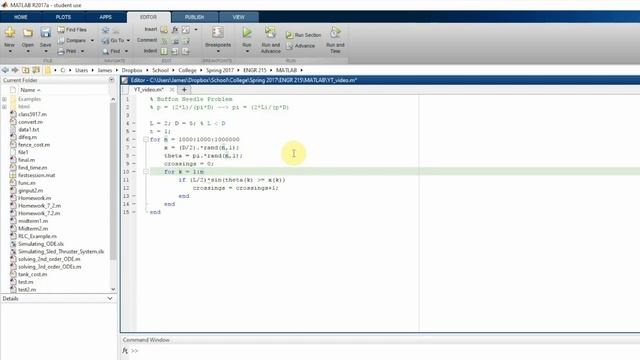The height and width of the screenshot is (360, 640).
Task: Open the Go To dropdown arrow
Action: pyautogui.click(x=128, y=40)
